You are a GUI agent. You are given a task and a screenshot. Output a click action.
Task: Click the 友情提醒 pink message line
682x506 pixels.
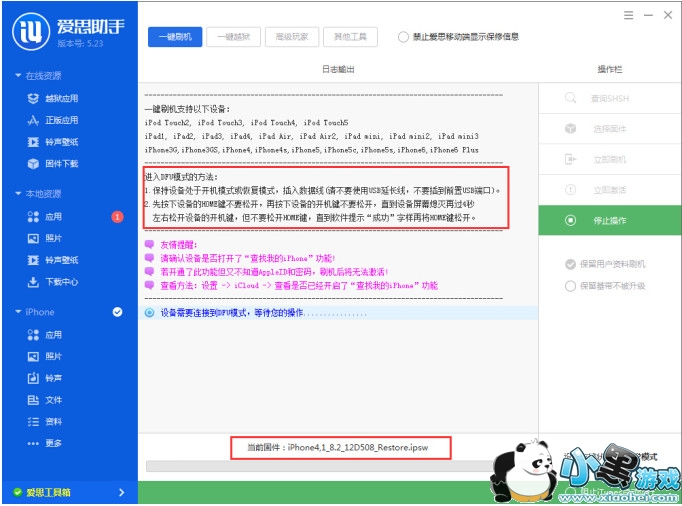click(x=179, y=245)
